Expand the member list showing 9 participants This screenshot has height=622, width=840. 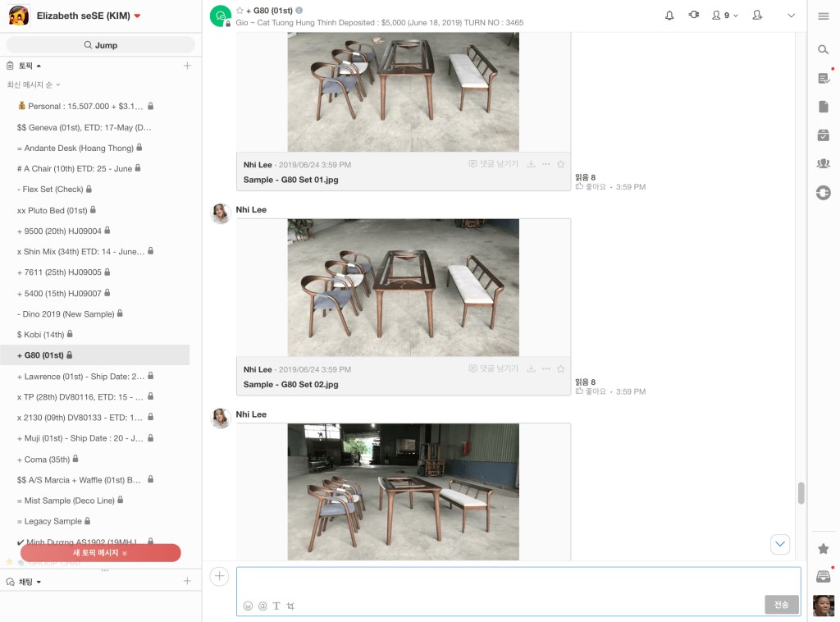(724, 15)
